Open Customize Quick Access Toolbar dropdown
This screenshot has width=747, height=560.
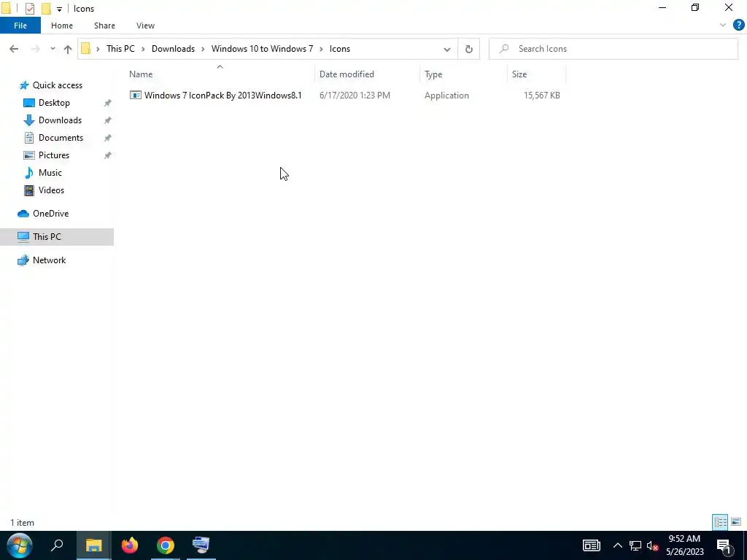click(59, 9)
